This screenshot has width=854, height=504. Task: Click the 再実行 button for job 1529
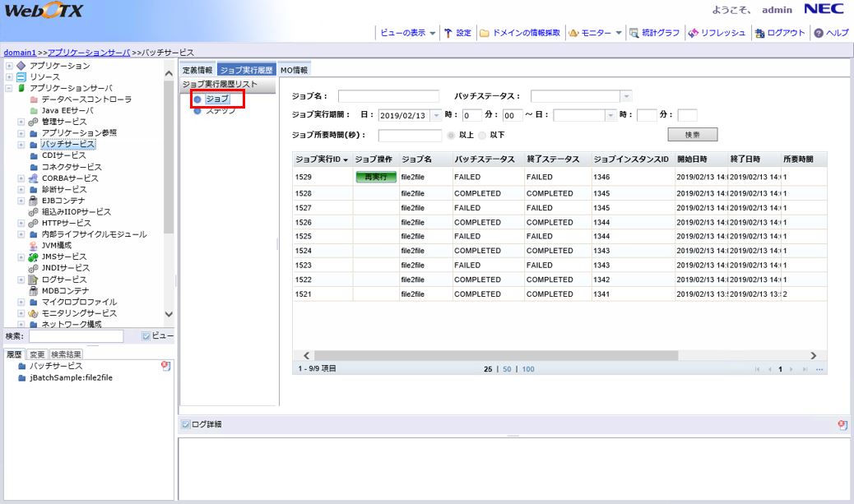(x=375, y=177)
